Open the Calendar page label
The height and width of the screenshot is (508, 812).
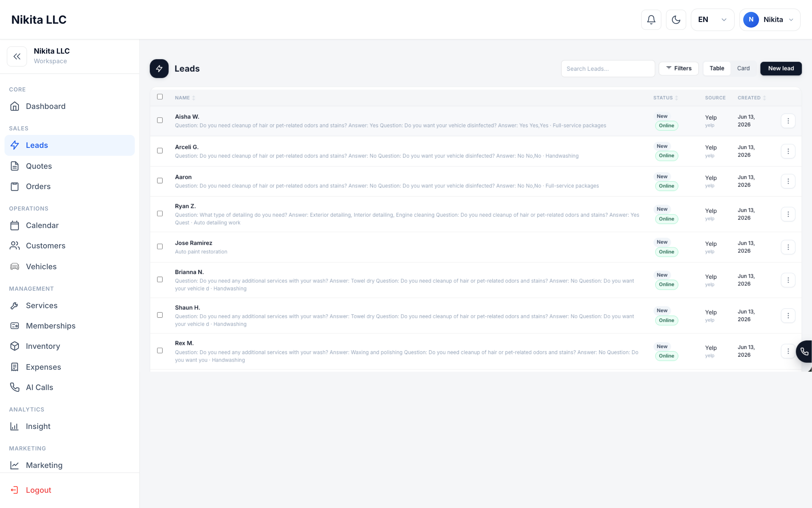pyautogui.click(x=42, y=225)
